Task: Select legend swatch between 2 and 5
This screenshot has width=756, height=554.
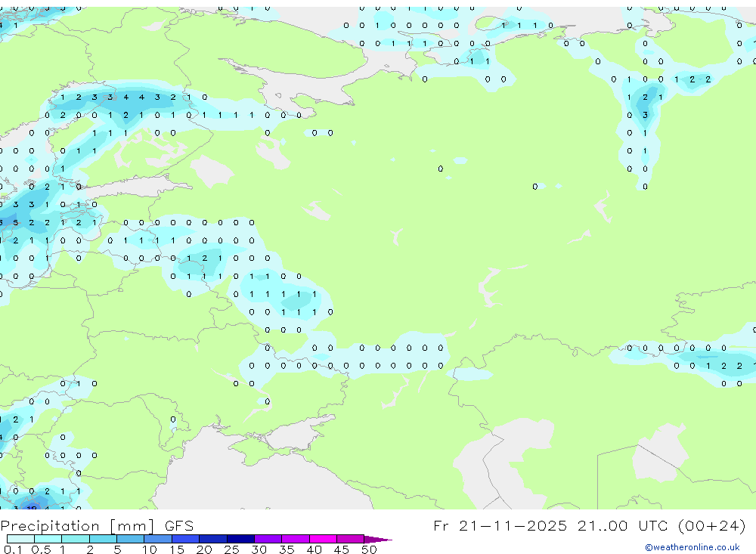Action: point(103,539)
